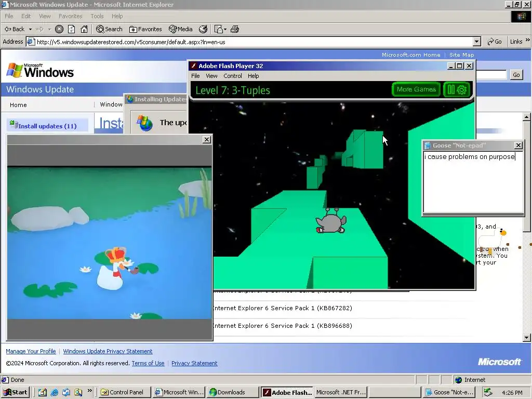Open the File menu in Adobe Flash Player
This screenshot has height=399, width=532.
pyautogui.click(x=195, y=76)
